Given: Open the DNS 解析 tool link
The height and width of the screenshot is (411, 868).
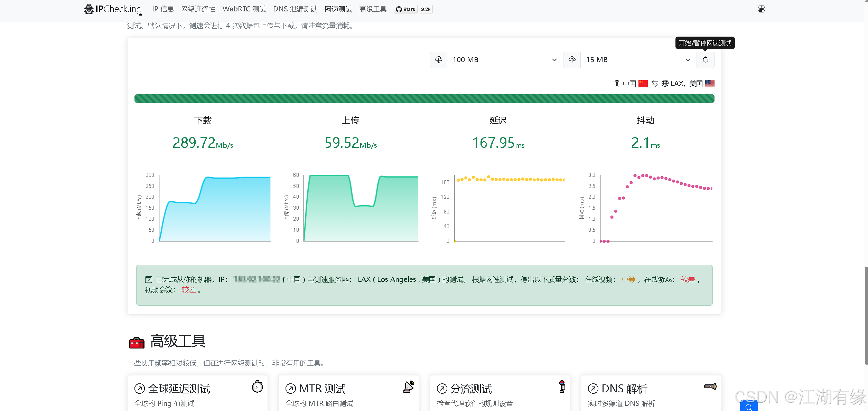Looking at the screenshot, I should 624,389.
